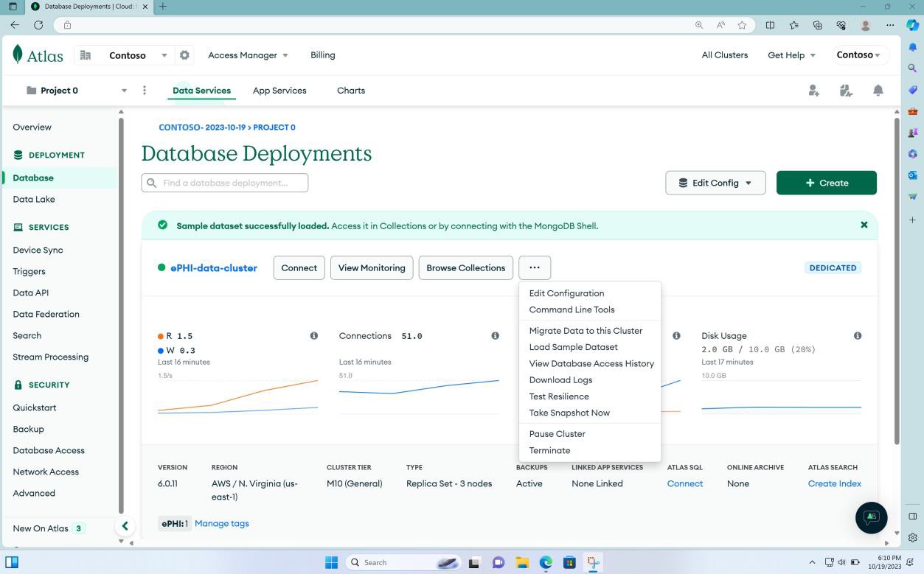Switch to the App Services tab

pyautogui.click(x=279, y=90)
